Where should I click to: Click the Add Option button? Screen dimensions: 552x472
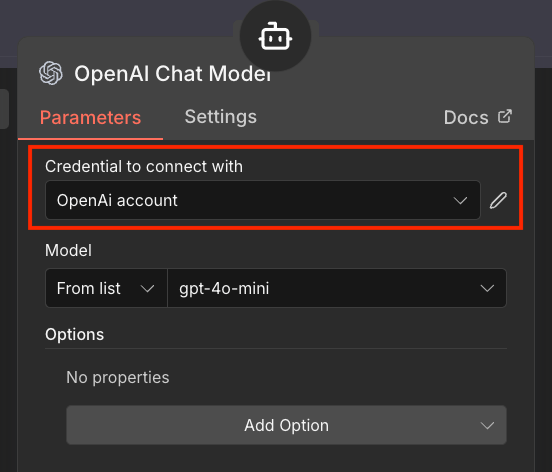coord(287,425)
